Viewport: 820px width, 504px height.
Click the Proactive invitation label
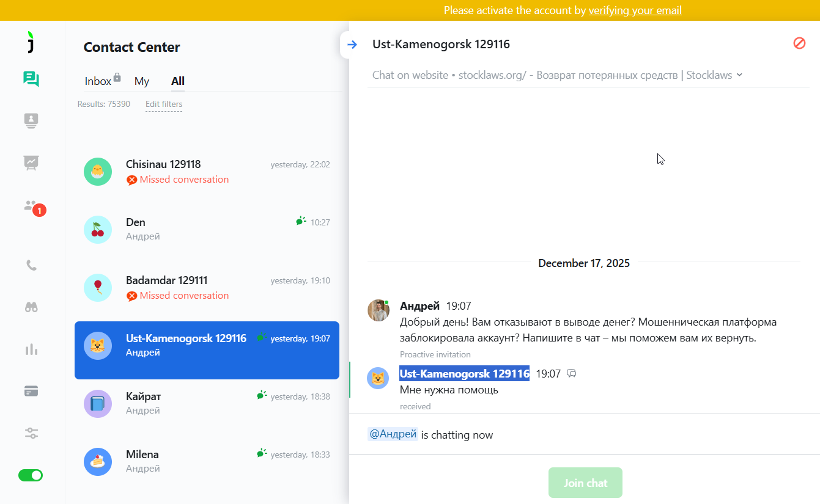point(435,354)
